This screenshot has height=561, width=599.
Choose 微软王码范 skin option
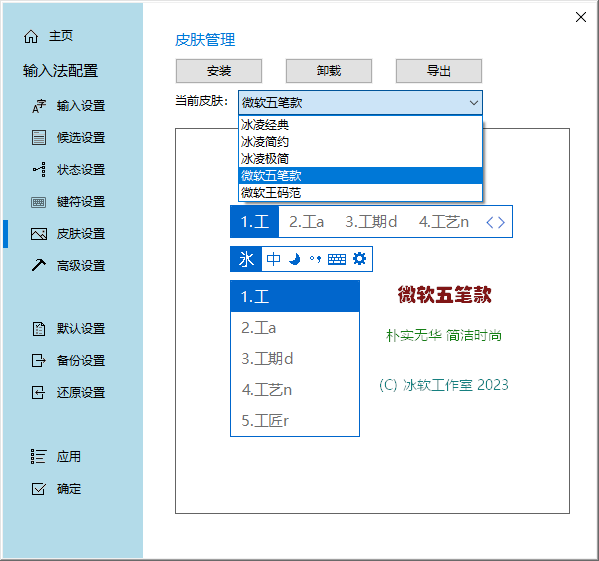pos(360,192)
